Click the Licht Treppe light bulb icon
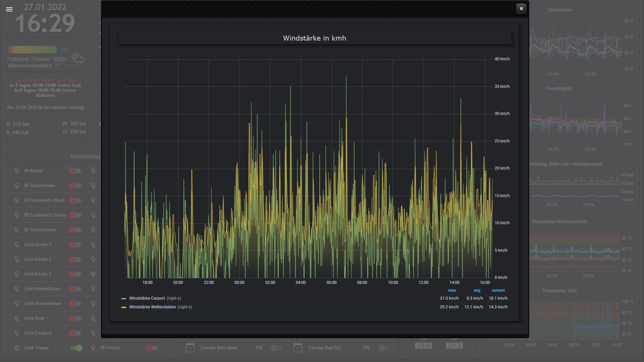Image resolution: width=644 pixels, height=362 pixels. coord(16,348)
